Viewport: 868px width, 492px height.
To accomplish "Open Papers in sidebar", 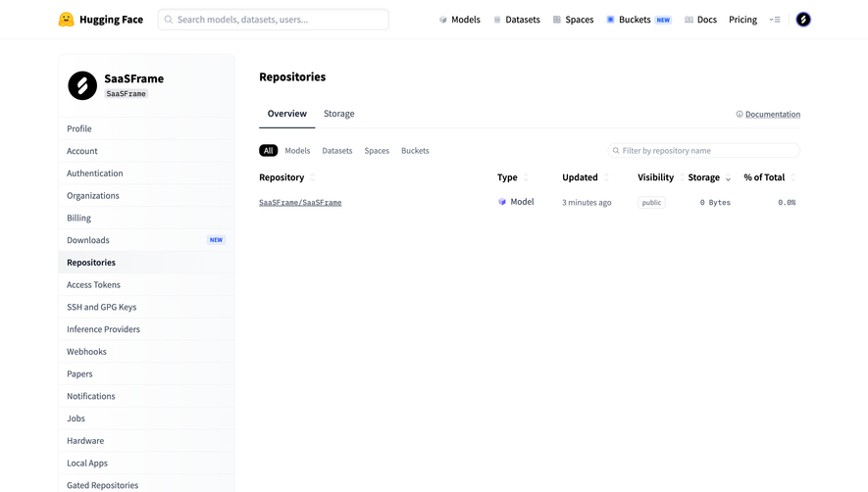I will coord(146,373).
